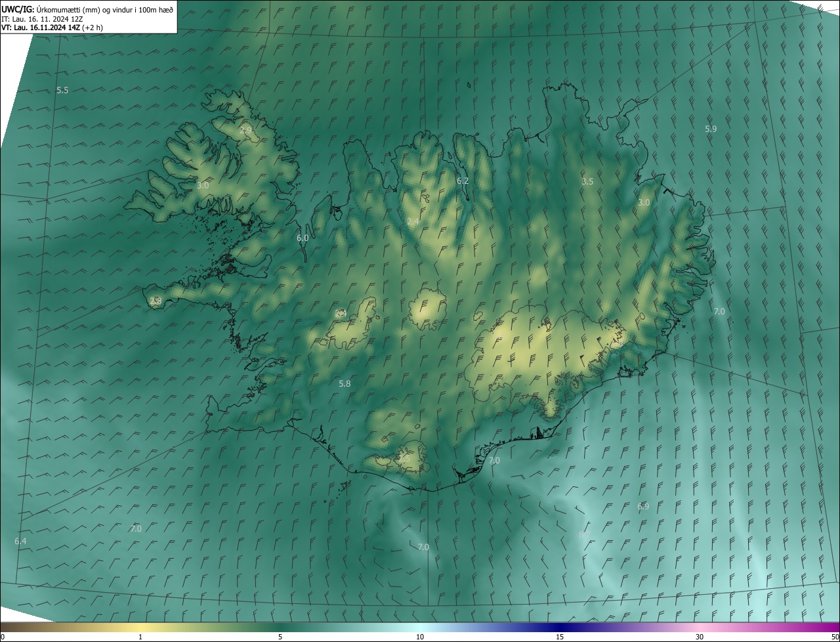
Task: Click the 5.8 value in the southwest lowlands
Action: (345, 383)
